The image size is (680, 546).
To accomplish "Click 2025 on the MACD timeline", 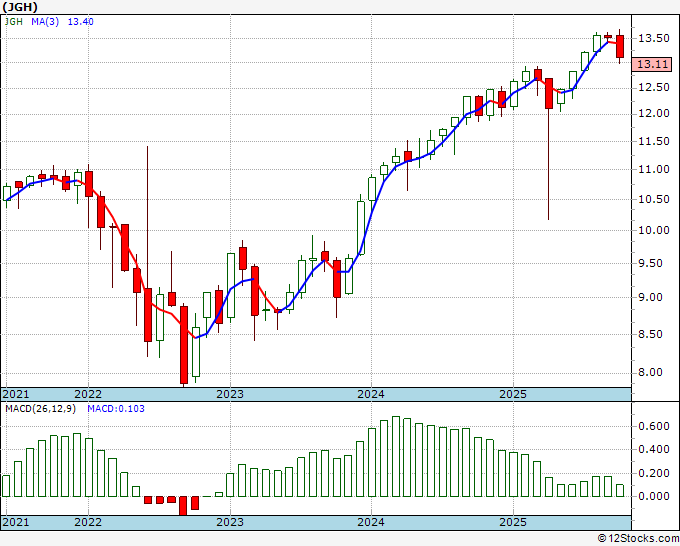I will (x=513, y=522).
